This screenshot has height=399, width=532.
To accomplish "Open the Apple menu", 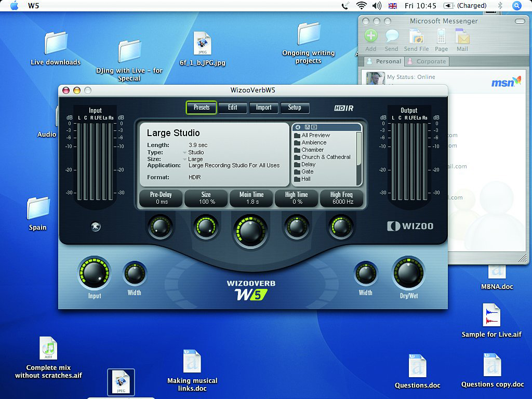I will point(14,6).
